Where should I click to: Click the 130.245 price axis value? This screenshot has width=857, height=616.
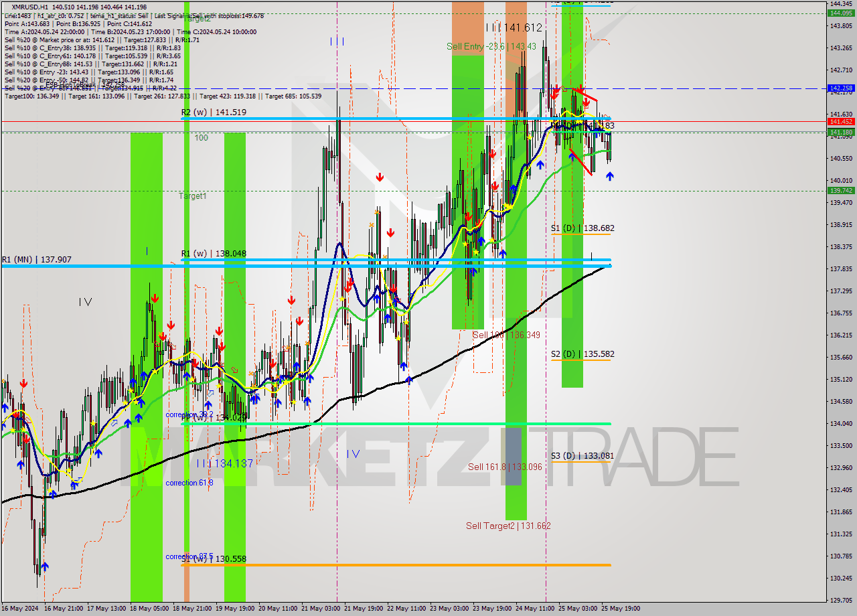tap(841, 578)
